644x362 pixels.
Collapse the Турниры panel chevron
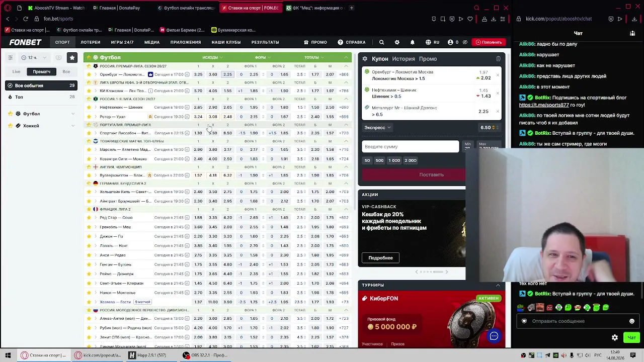coord(498,285)
